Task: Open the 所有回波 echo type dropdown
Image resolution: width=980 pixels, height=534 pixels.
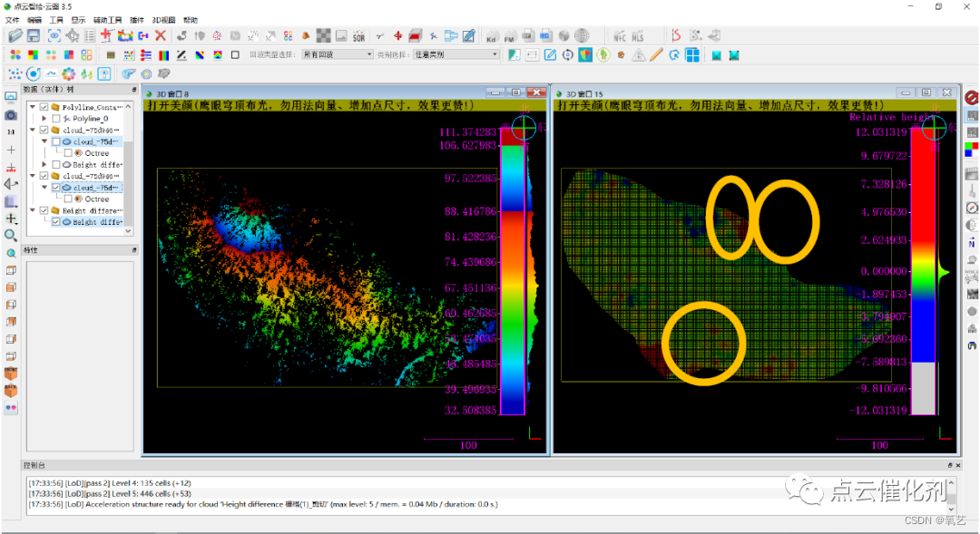Action: pyautogui.click(x=338, y=55)
